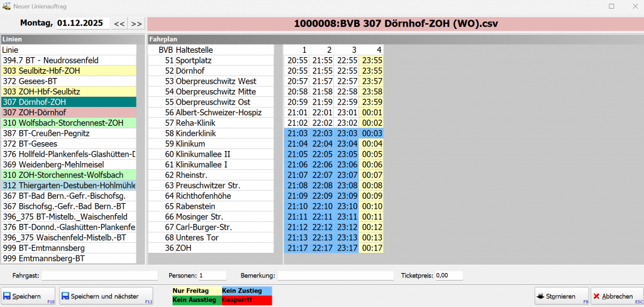Click the app icon in title bar
This screenshot has height=307, width=644.
pos(6,6)
